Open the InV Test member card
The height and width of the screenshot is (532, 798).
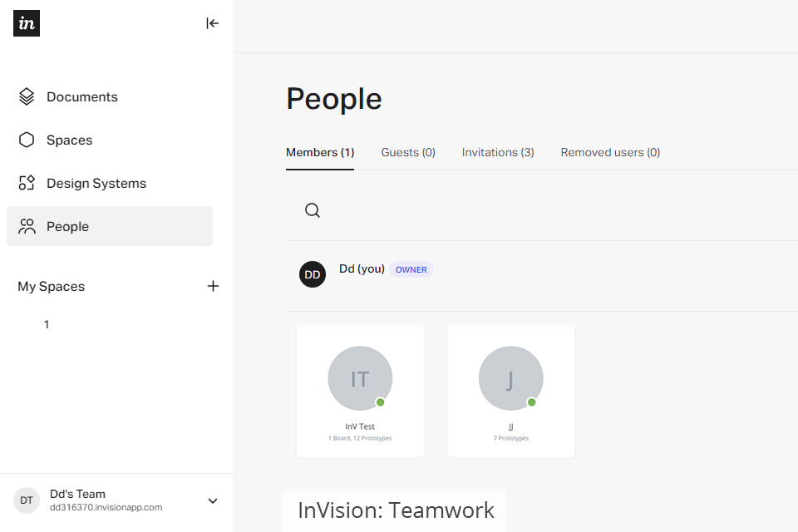[x=360, y=392]
